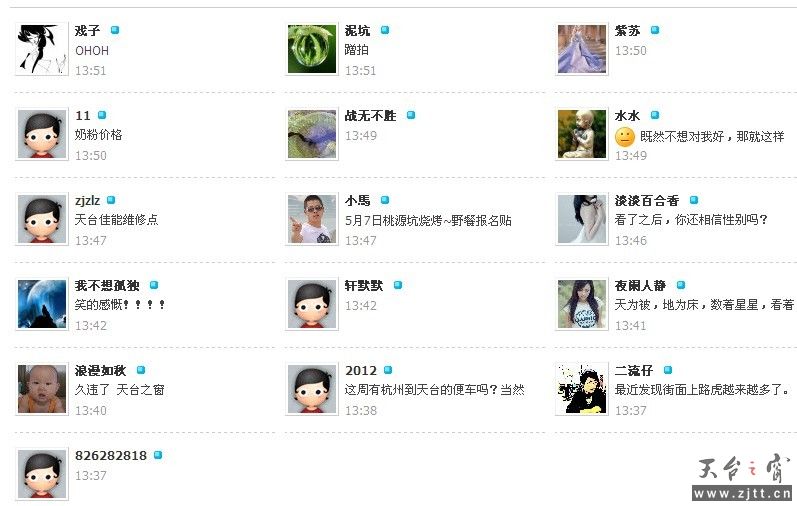Open 戏子's ink-drawing avatar
Viewport: 797px width, 506px height.
[42, 49]
